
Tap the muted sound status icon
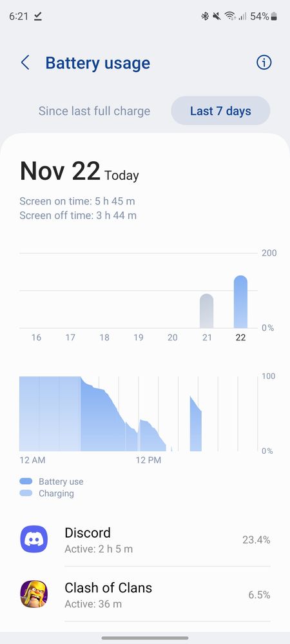tap(217, 16)
